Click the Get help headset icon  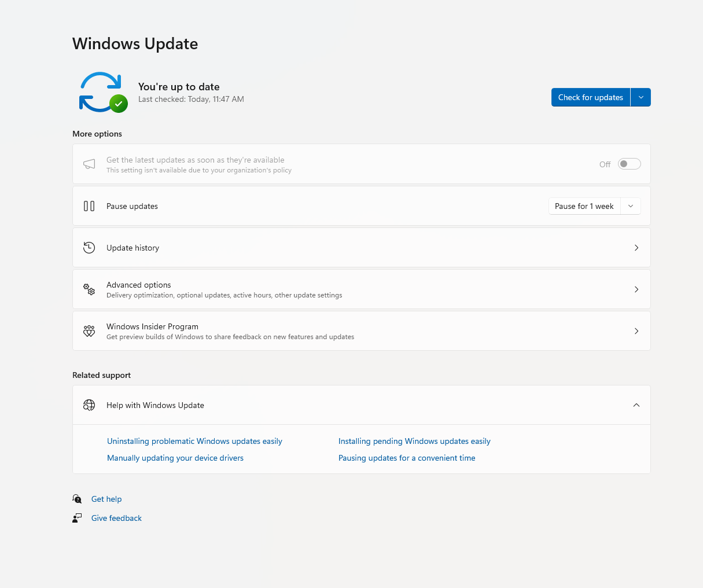77,499
